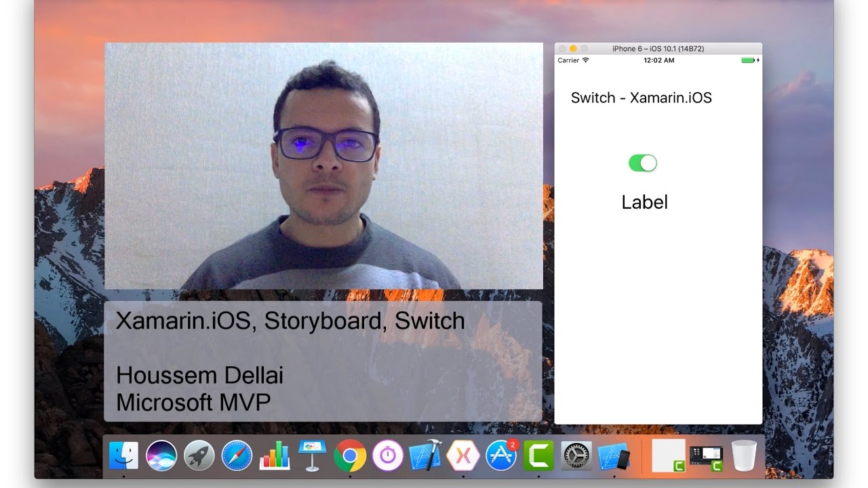Viewport: 868px width, 488px height.
Task: Open Launchpad rocket icon
Action: coord(199,455)
